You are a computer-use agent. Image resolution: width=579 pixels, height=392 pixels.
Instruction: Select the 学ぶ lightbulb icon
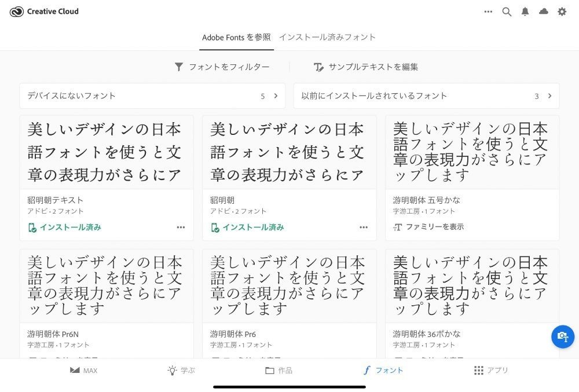click(x=171, y=370)
